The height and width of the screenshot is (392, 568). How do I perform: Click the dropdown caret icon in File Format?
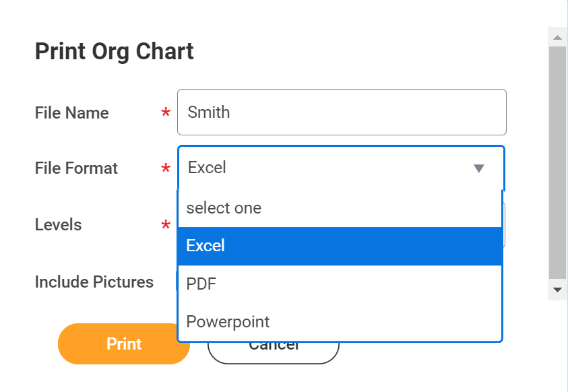tap(479, 168)
